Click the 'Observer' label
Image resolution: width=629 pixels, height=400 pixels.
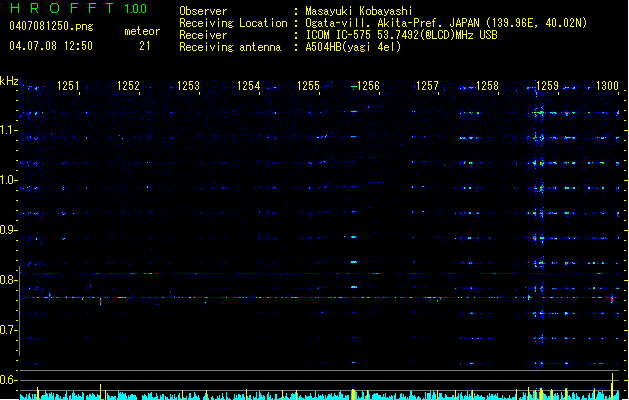click(203, 11)
